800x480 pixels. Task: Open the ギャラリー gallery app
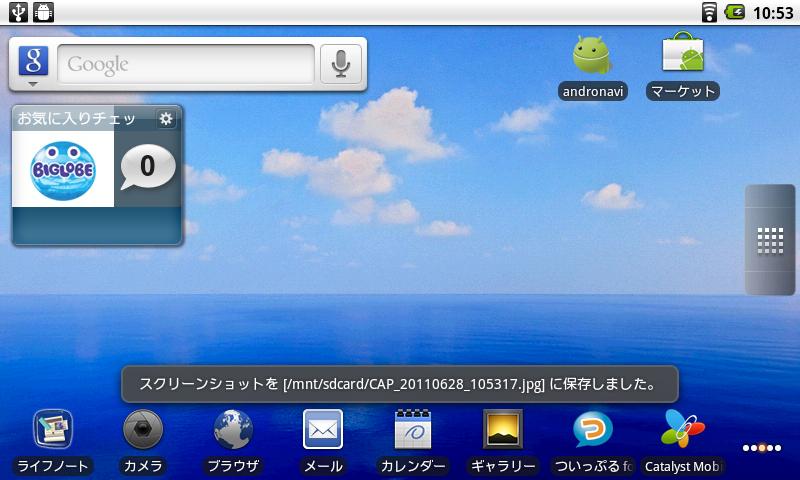click(503, 442)
